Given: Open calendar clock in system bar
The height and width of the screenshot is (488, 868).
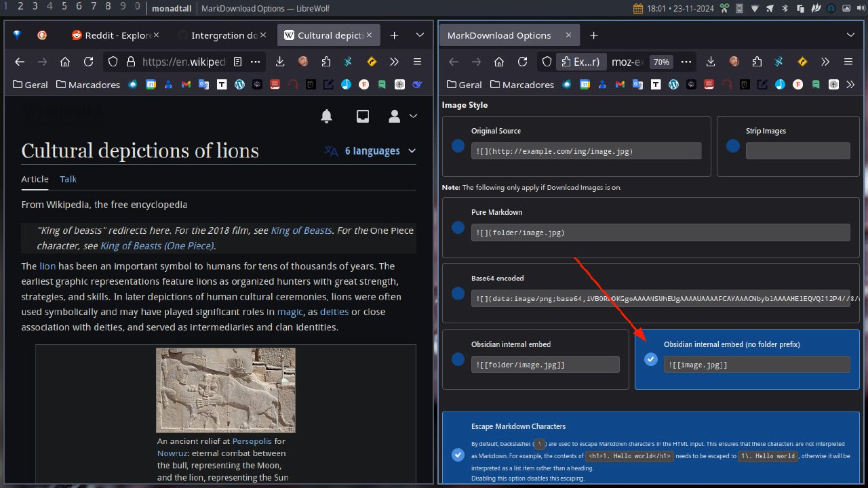Looking at the screenshot, I should coord(673,8).
